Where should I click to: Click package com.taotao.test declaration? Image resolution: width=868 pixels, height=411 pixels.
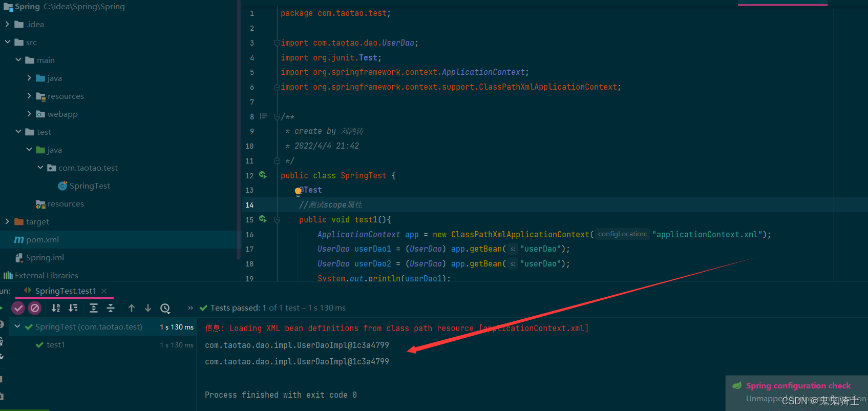click(x=335, y=13)
